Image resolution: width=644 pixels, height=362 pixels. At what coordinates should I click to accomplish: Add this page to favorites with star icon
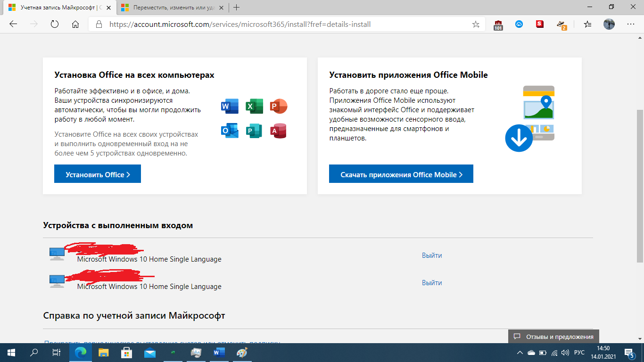point(476,24)
